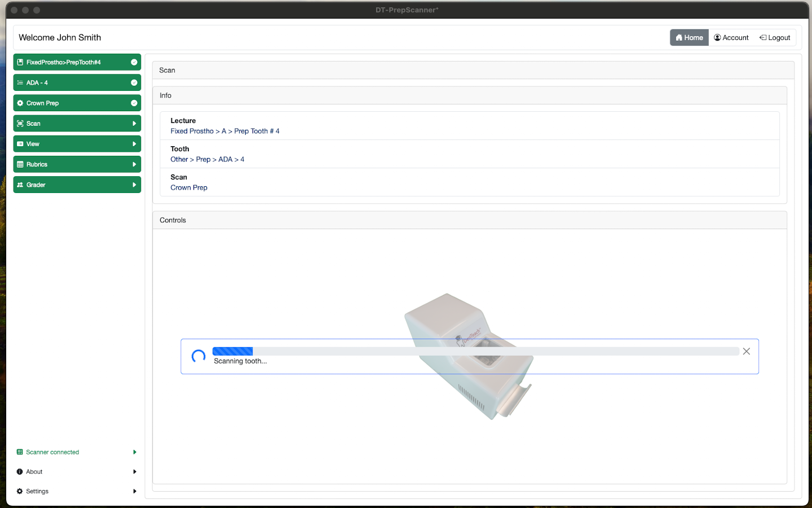Image resolution: width=812 pixels, height=508 pixels.
Task: Open the Grader sidebar item
Action: (x=77, y=185)
